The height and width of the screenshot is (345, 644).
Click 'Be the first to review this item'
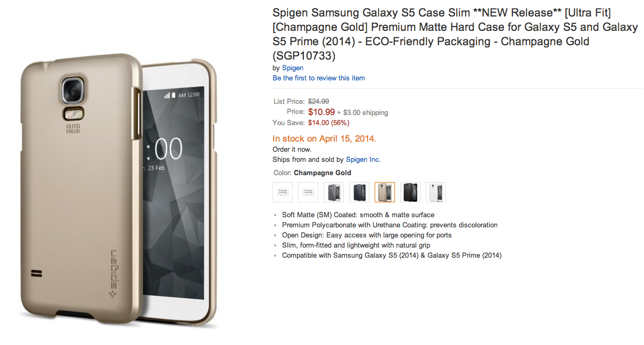[319, 78]
